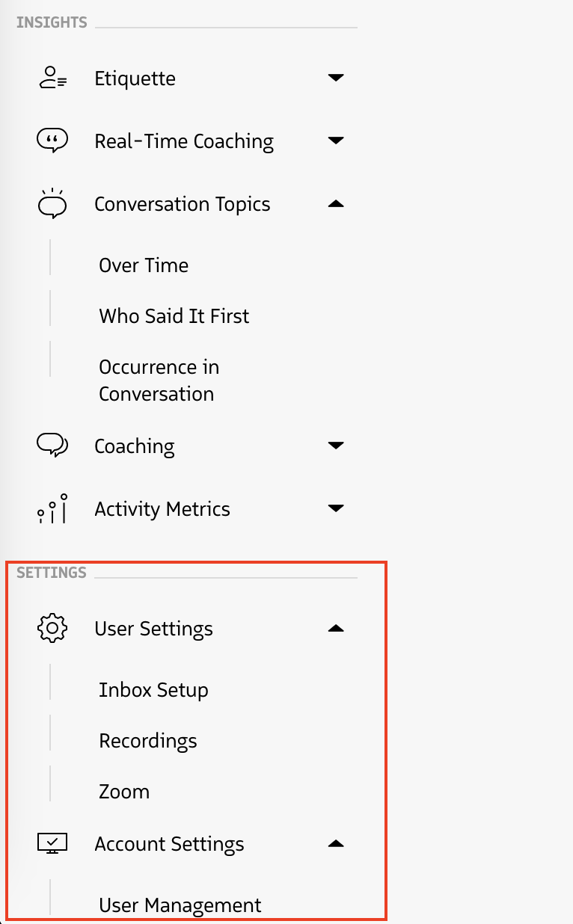Open Inbox Setup settings
This screenshot has height=924, width=573.
[x=153, y=689]
